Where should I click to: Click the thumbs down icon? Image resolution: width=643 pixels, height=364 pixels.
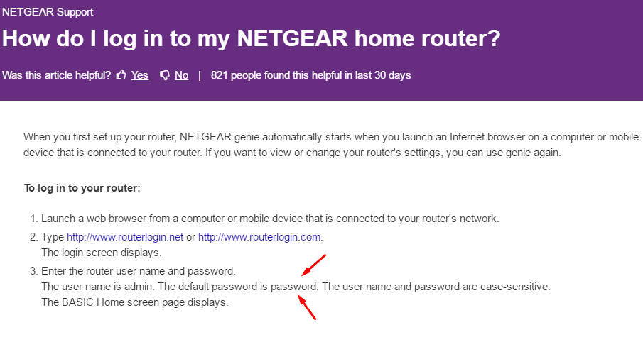coord(165,75)
